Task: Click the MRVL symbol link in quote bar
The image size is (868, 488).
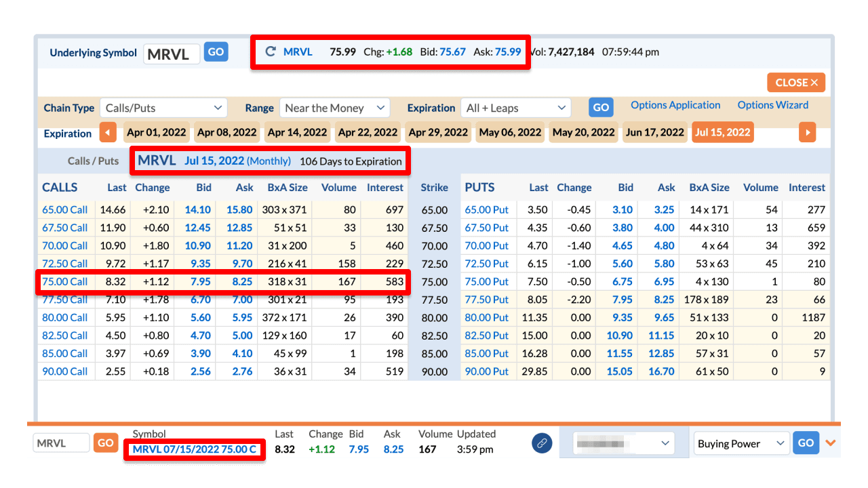Action: coord(298,52)
